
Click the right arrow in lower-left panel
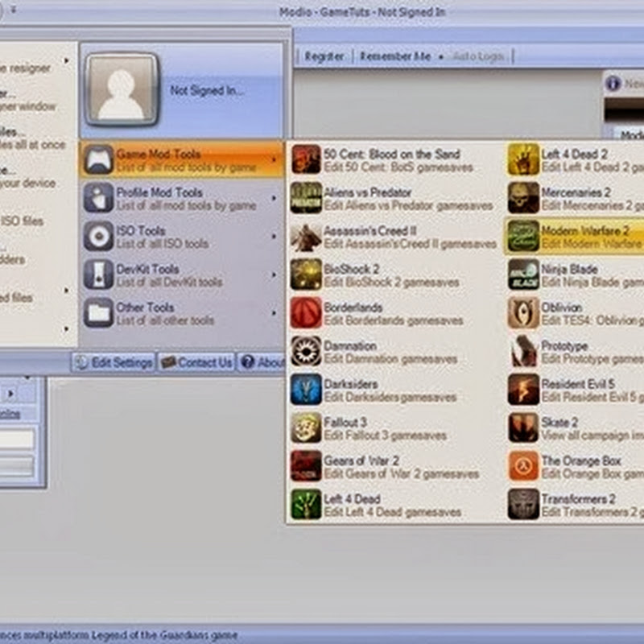10,394
